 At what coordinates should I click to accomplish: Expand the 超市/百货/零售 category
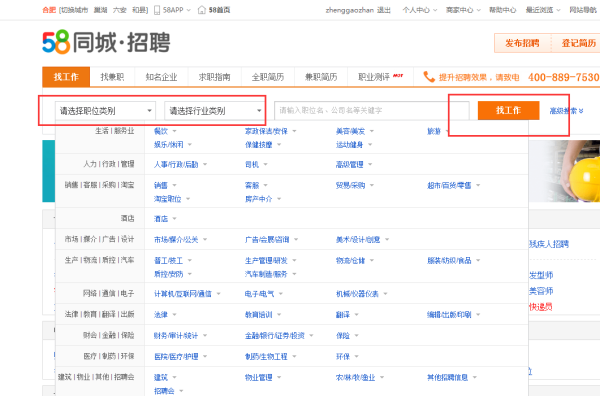coord(454,185)
